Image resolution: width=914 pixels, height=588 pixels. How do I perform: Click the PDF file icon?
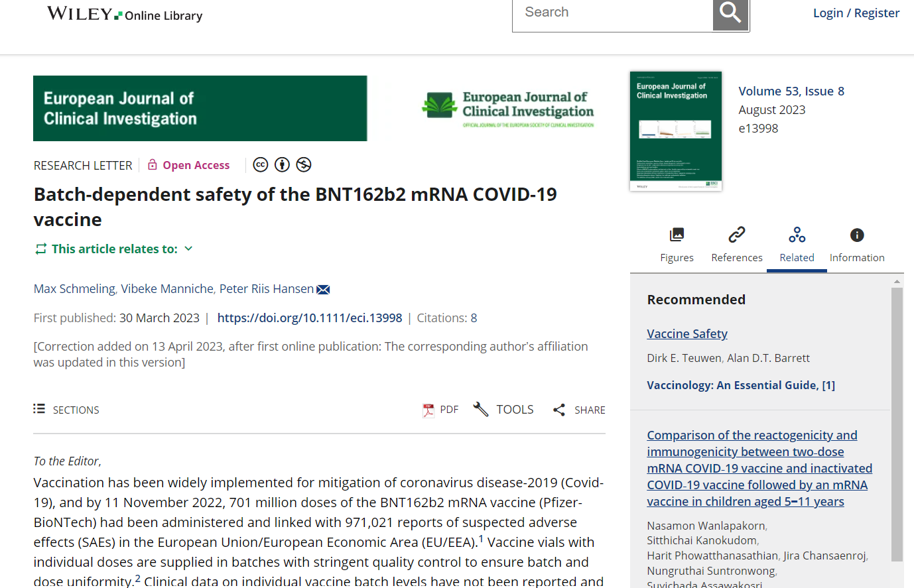[x=428, y=410]
